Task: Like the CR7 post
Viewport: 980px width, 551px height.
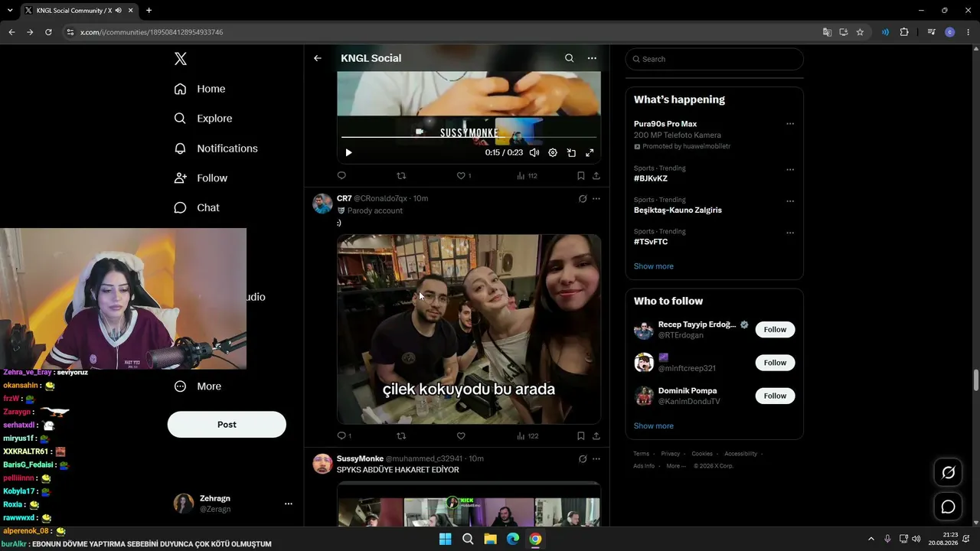Action: (461, 436)
